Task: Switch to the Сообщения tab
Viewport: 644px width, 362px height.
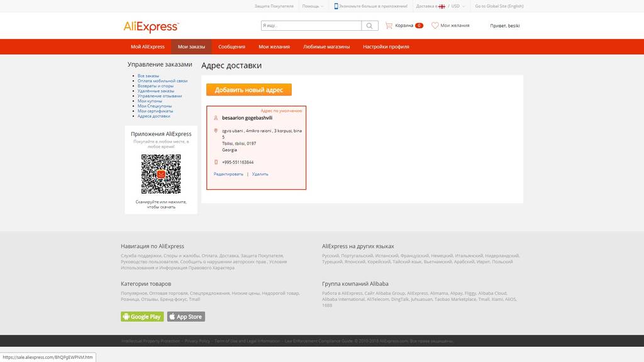Action: click(x=231, y=47)
